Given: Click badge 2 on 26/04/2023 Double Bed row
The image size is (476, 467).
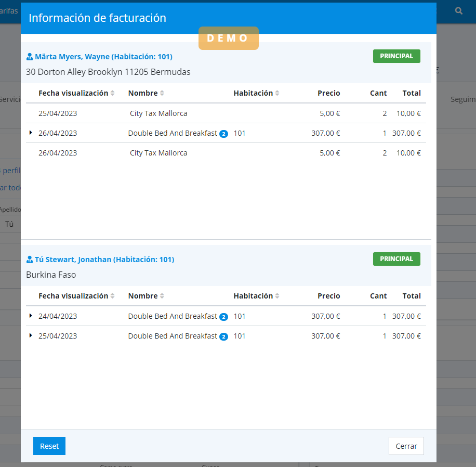Looking at the screenshot, I should coord(223,134).
